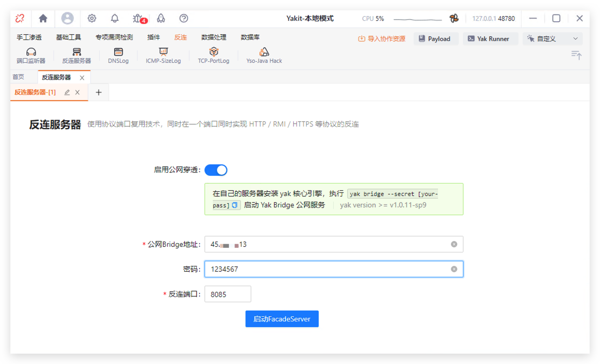Viewport: 600px width, 364px height.
Task: Switch to the 首页 tab
Action: [x=18, y=77]
